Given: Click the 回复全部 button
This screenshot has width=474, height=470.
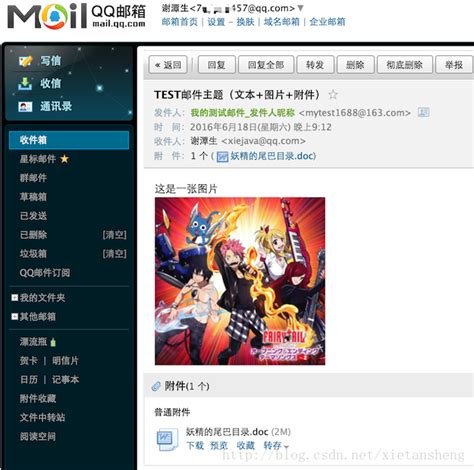Looking at the screenshot, I should tap(266, 65).
